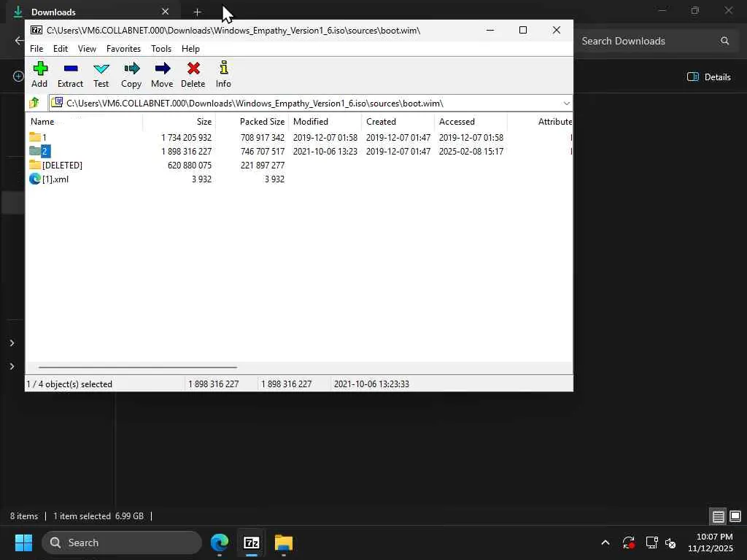Go up one folder level icon
This screenshot has height=560, width=747.
coord(34,102)
